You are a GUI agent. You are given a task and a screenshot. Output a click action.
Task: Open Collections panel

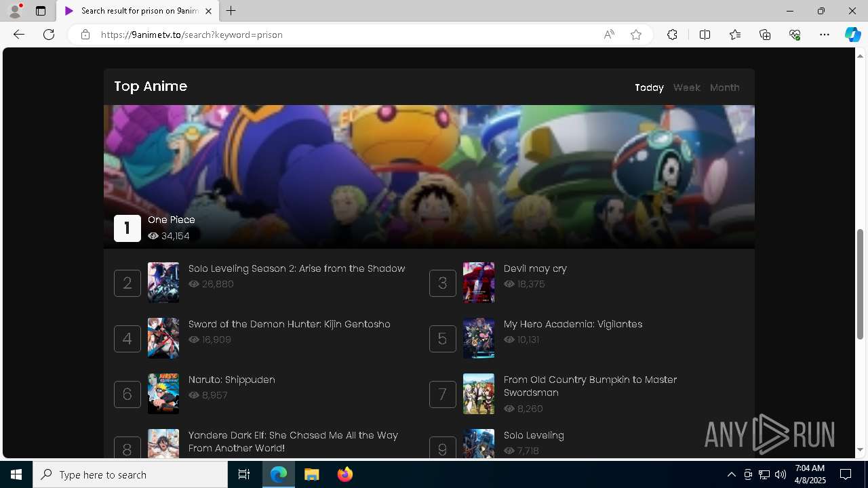(765, 35)
